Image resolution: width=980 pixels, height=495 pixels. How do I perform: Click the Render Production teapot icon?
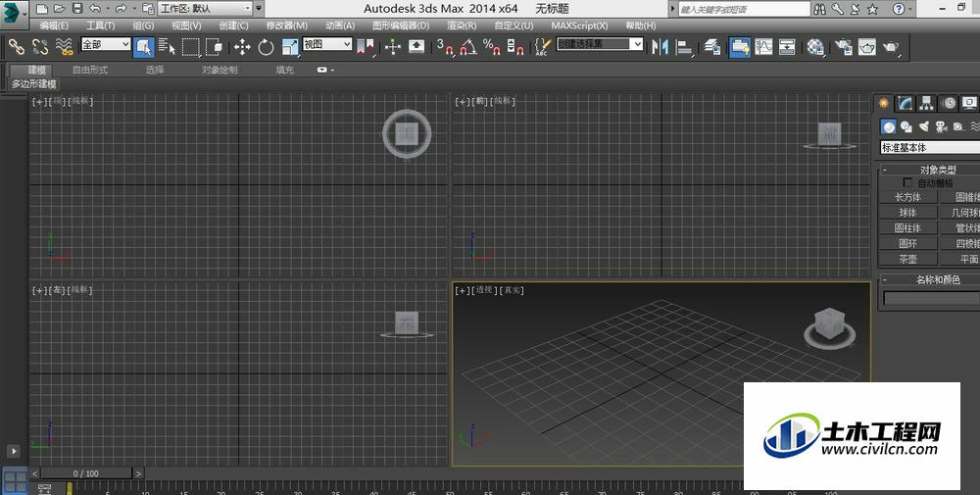pyautogui.click(x=891, y=47)
